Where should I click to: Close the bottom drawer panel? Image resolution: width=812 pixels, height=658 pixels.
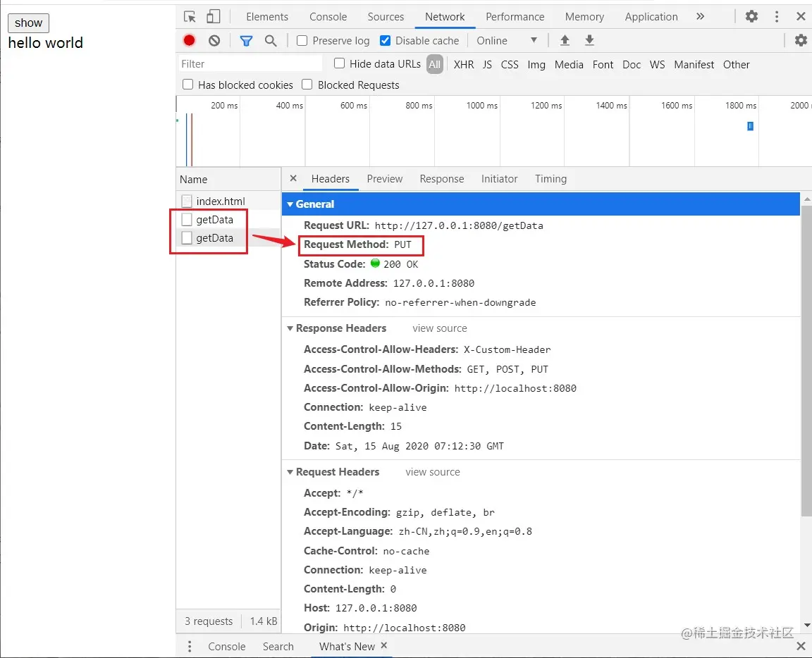tap(801, 646)
